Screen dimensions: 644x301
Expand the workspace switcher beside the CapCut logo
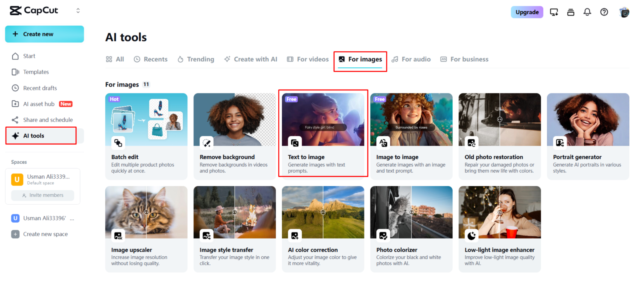click(x=78, y=10)
